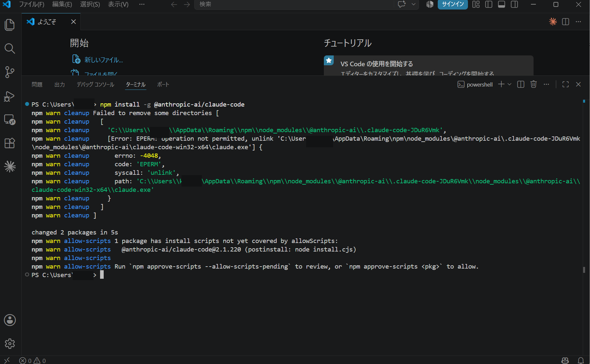Click the 'changed 2 packages in 5s' line
Image resolution: width=590 pixels, height=364 pixels.
pos(75,232)
